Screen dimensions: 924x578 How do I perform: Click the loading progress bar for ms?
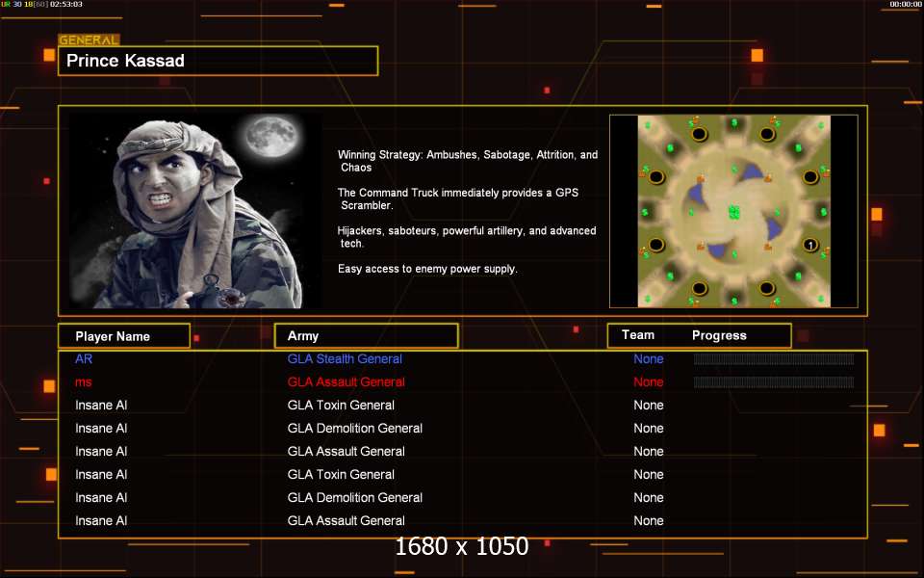click(x=774, y=382)
